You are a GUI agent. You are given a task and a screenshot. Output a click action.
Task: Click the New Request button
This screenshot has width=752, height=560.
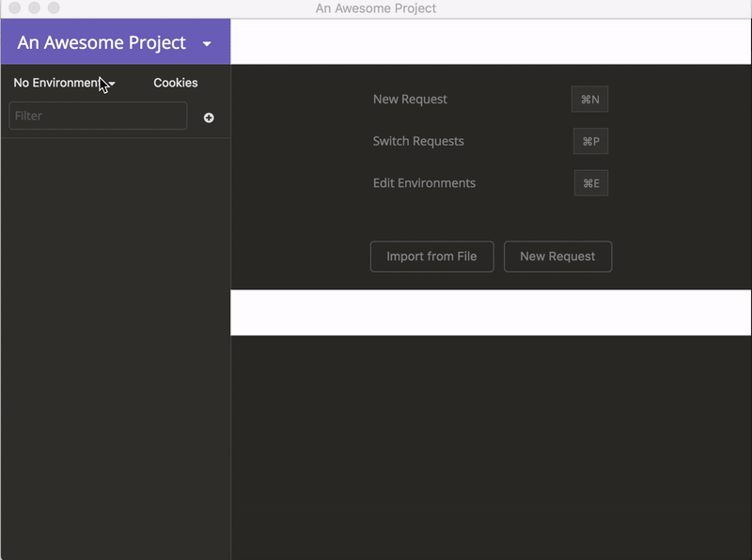pyautogui.click(x=557, y=257)
